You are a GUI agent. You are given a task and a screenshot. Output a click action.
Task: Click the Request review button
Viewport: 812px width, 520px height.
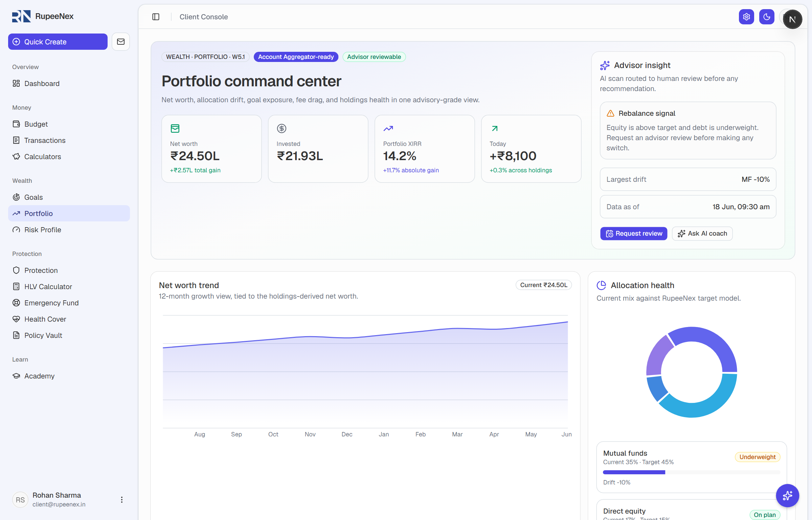point(634,234)
